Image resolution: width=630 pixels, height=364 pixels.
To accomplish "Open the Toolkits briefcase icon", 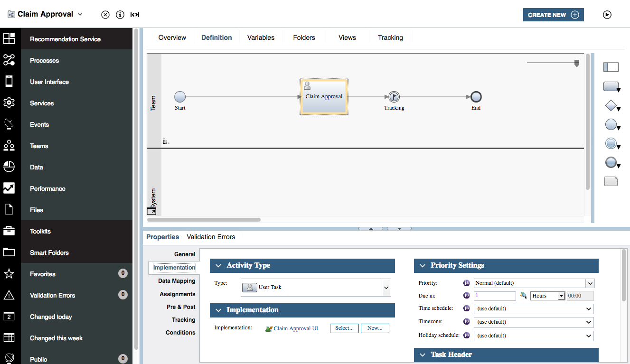I will [9, 231].
